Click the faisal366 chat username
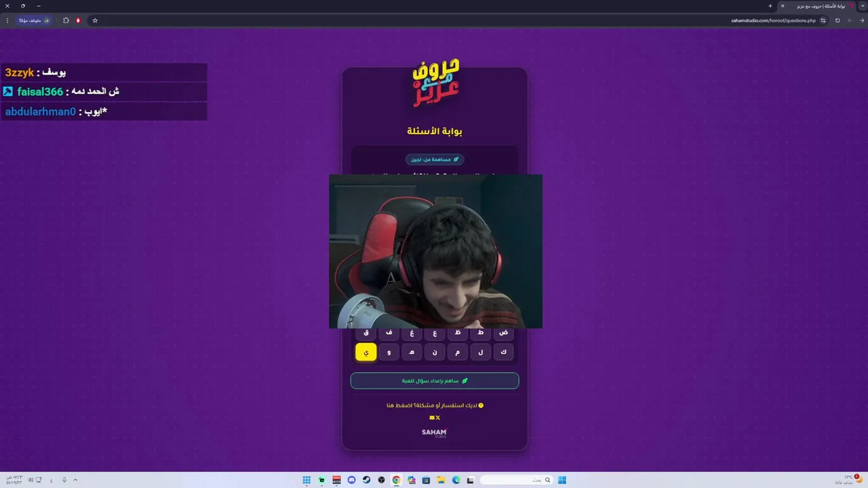The image size is (868, 488). pos(40,91)
